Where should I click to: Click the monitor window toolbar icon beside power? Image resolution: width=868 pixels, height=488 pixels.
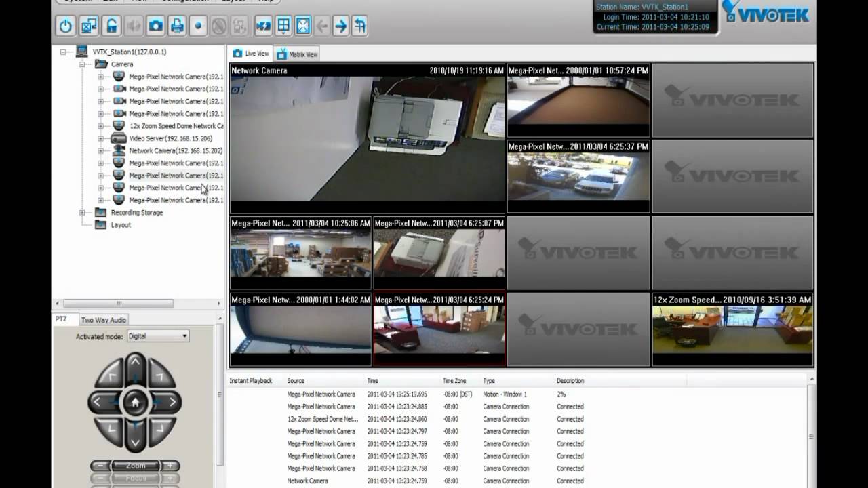tap(89, 26)
